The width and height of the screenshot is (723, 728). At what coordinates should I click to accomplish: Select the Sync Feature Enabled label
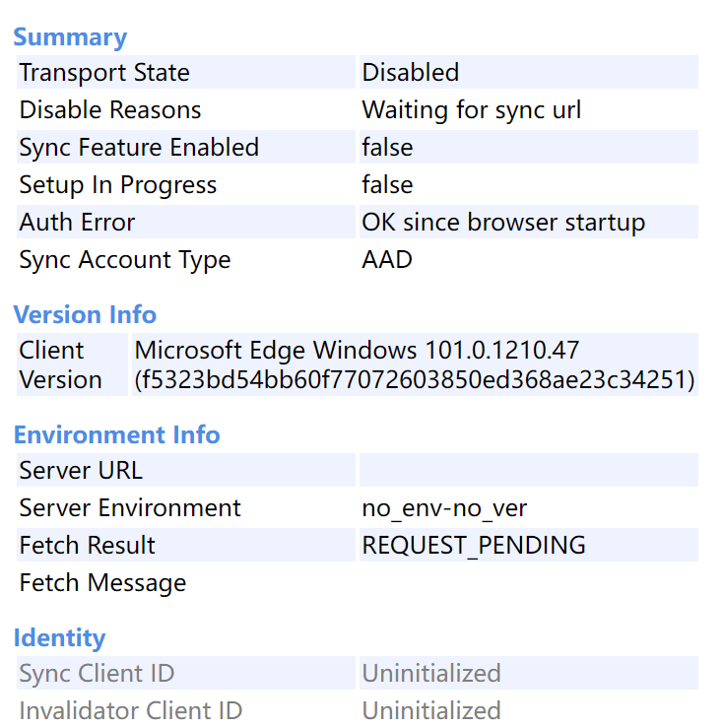tap(139, 148)
